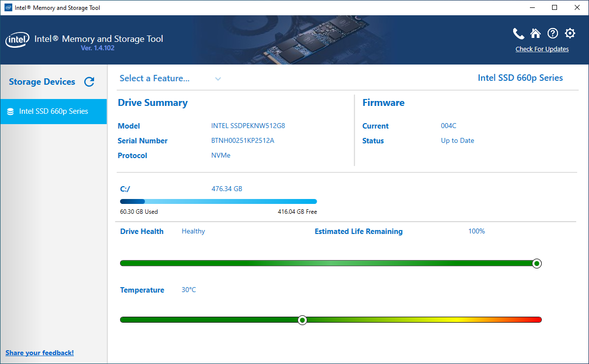Open the settings gear icon
Image resolution: width=589 pixels, height=364 pixels.
(x=570, y=33)
